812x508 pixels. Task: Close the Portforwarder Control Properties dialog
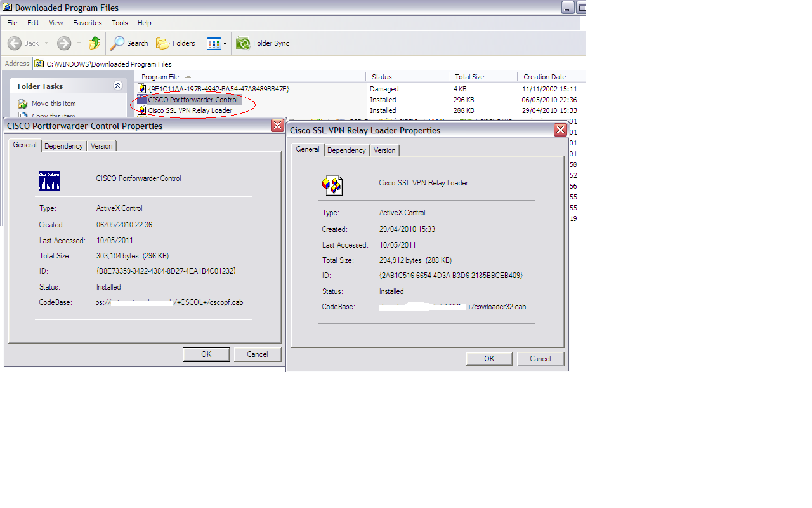(x=277, y=126)
